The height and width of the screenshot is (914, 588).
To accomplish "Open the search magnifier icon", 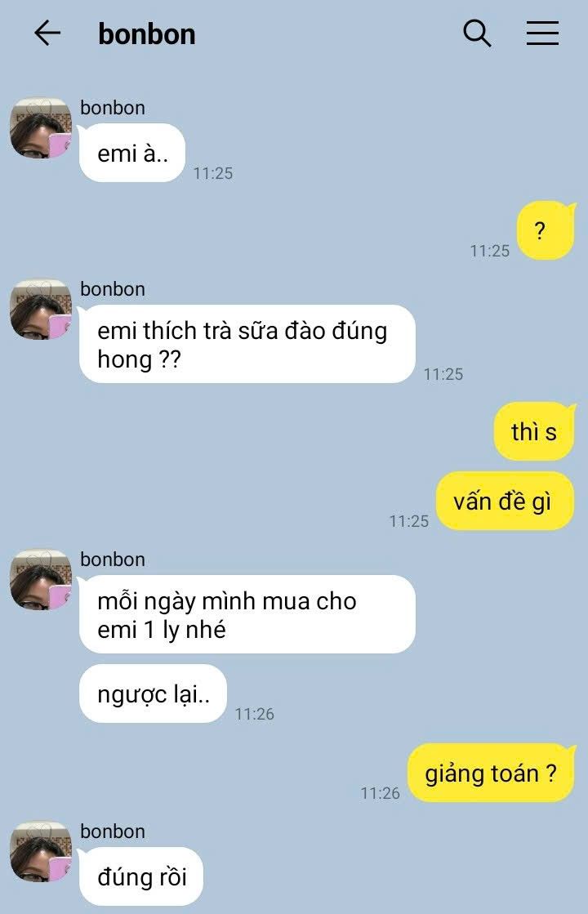I will coord(477,33).
